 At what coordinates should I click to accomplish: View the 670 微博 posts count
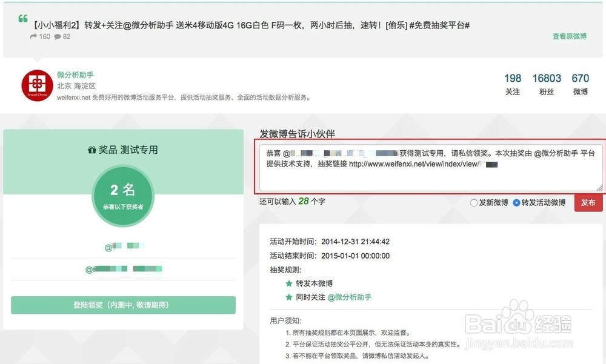(x=580, y=84)
